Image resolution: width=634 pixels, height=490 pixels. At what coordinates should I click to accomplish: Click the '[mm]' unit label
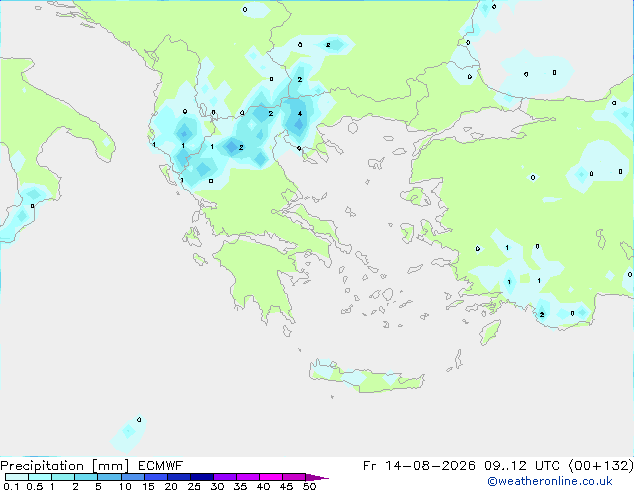(110, 466)
